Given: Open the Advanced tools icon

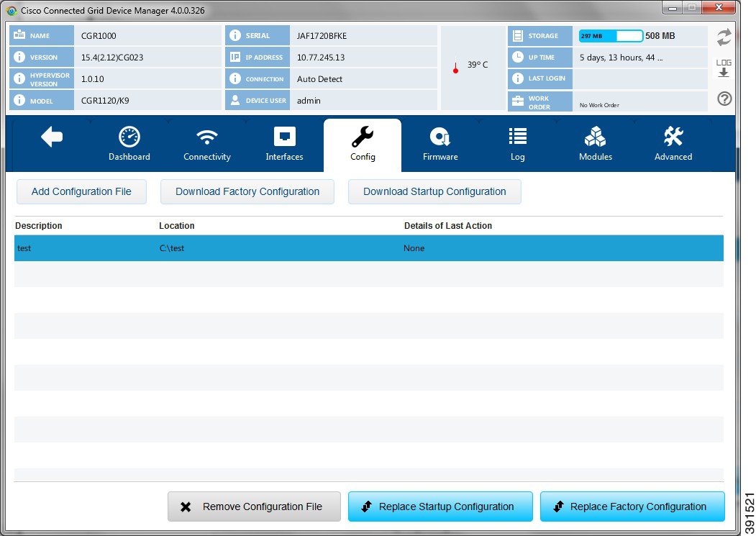Looking at the screenshot, I should pos(673,137).
